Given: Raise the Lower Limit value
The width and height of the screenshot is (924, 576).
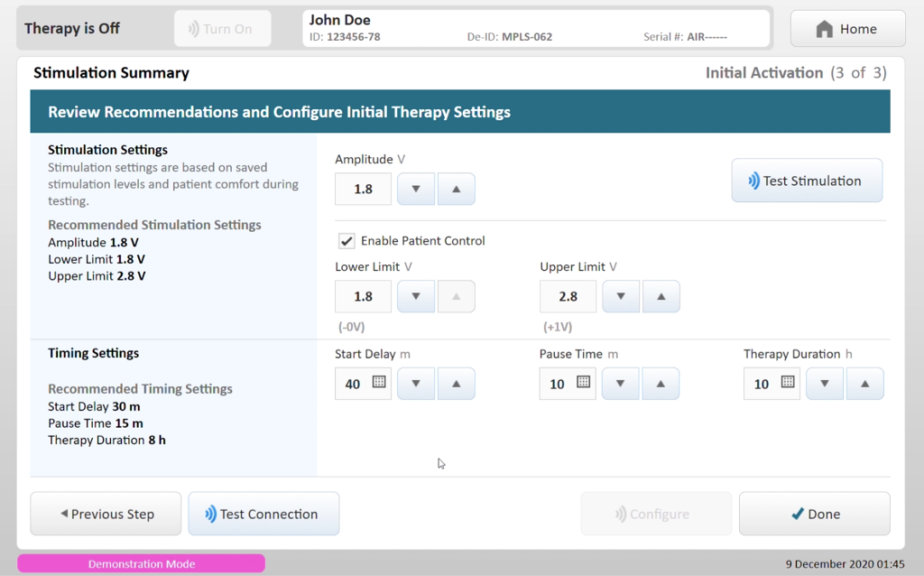Looking at the screenshot, I should click(456, 296).
